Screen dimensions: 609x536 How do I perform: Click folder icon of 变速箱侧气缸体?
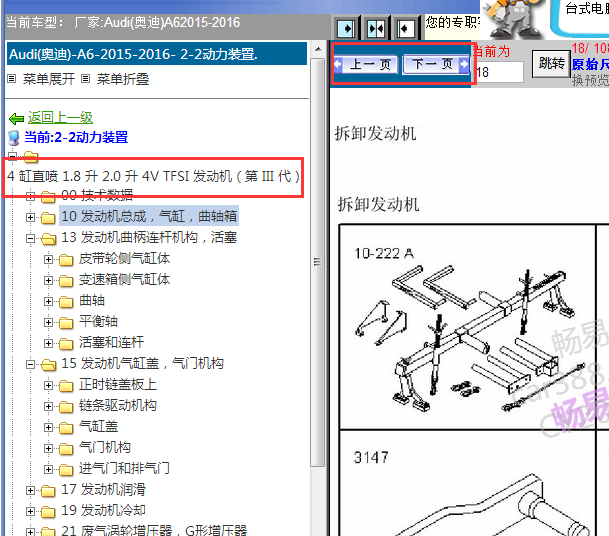coord(66,280)
